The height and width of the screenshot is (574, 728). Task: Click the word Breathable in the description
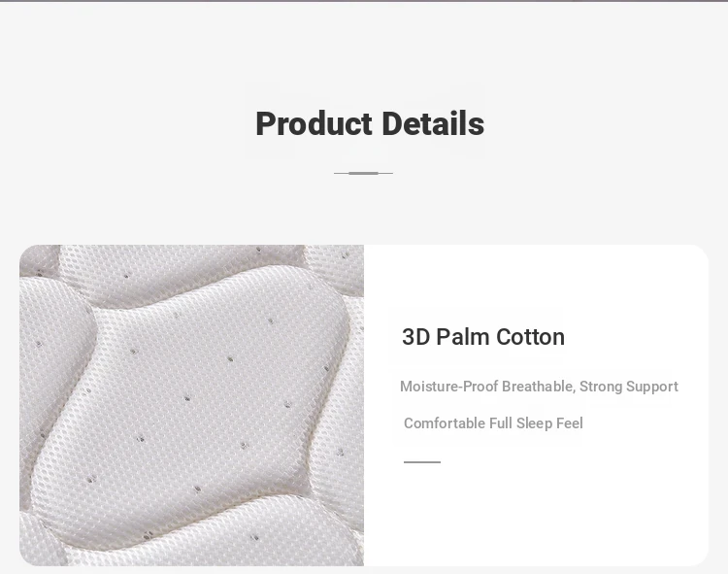pyautogui.click(x=539, y=387)
